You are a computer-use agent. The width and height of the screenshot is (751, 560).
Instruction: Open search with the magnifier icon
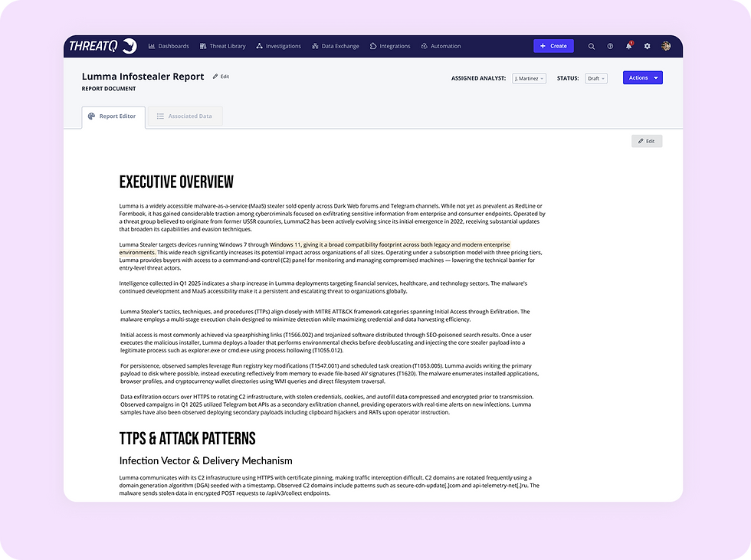(592, 47)
